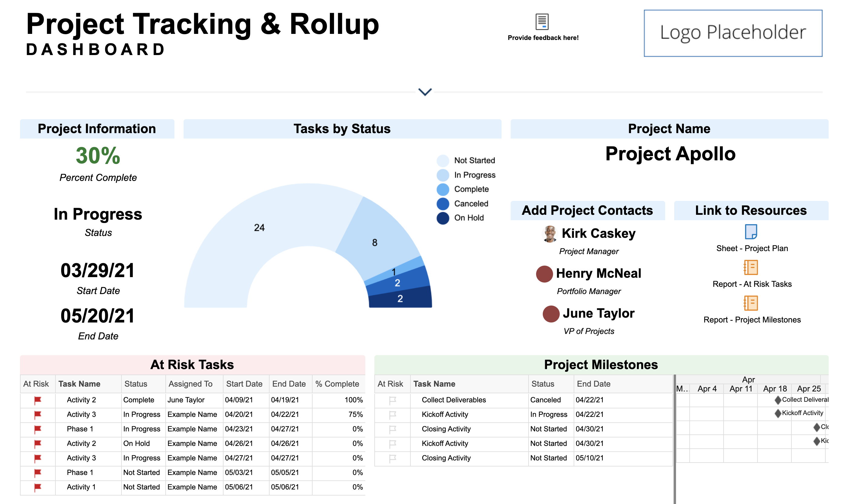This screenshot has width=842, height=504.
Task: Click the Not Started legend swatch
Action: 443,160
